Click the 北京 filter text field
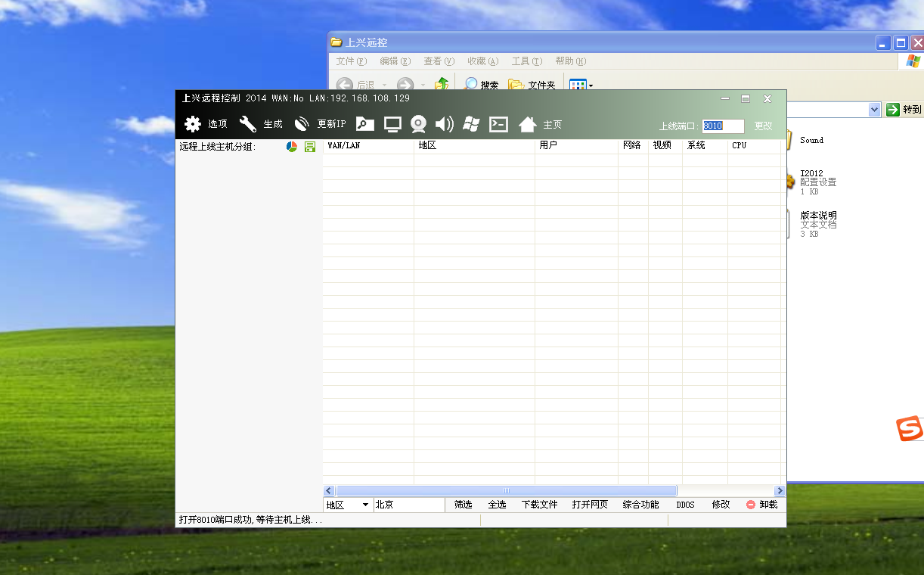The width and height of the screenshot is (924, 575). pos(409,505)
